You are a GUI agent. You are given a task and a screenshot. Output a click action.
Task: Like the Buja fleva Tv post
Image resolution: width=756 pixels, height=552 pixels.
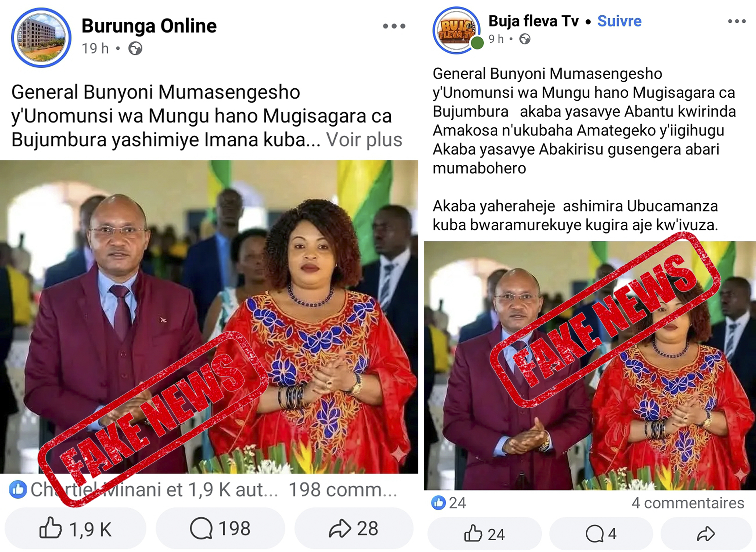(x=485, y=534)
